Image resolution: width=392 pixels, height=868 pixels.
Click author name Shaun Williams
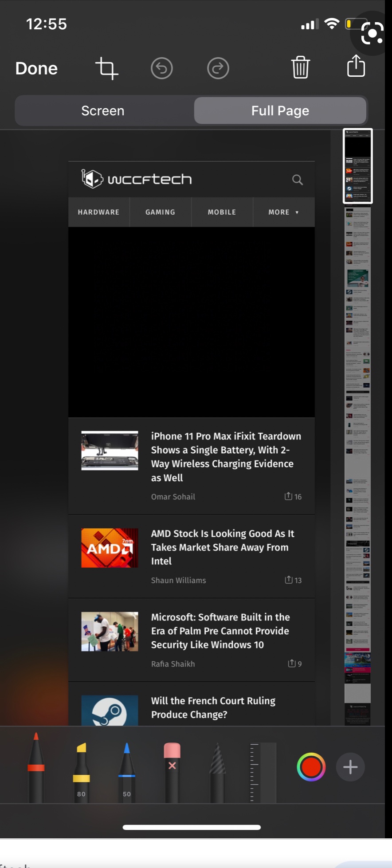tap(178, 580)
